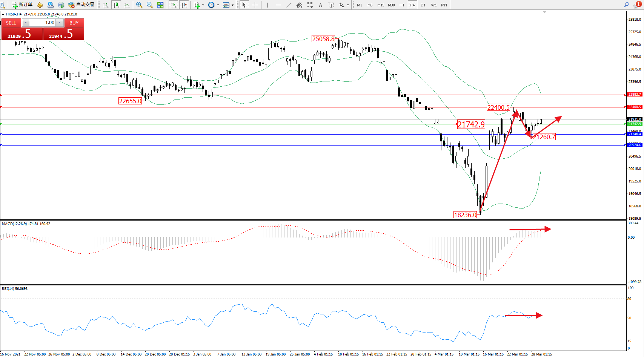Switch to the D1 timeframe

[x=423, y=5]
